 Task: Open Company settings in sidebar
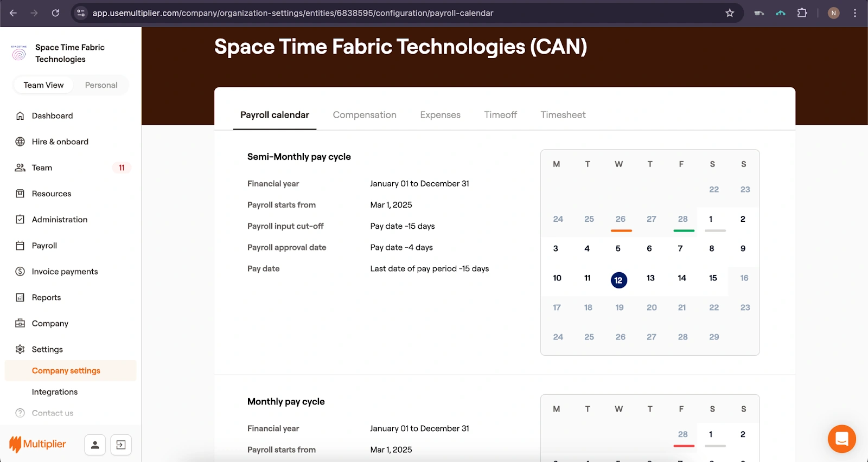[71, 371]
